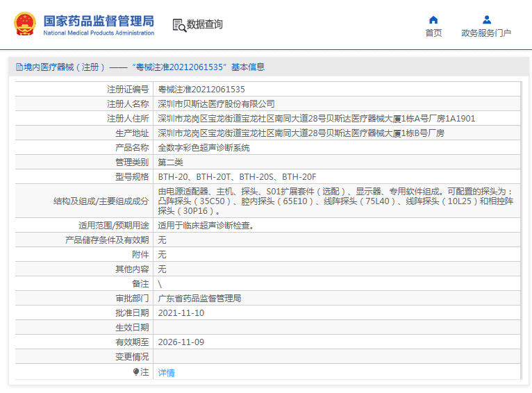This screenshot has width=532, height=393.
Task: Click the approval date 2021-11-10
Action: pyautogui.click(x=181, y=312)
